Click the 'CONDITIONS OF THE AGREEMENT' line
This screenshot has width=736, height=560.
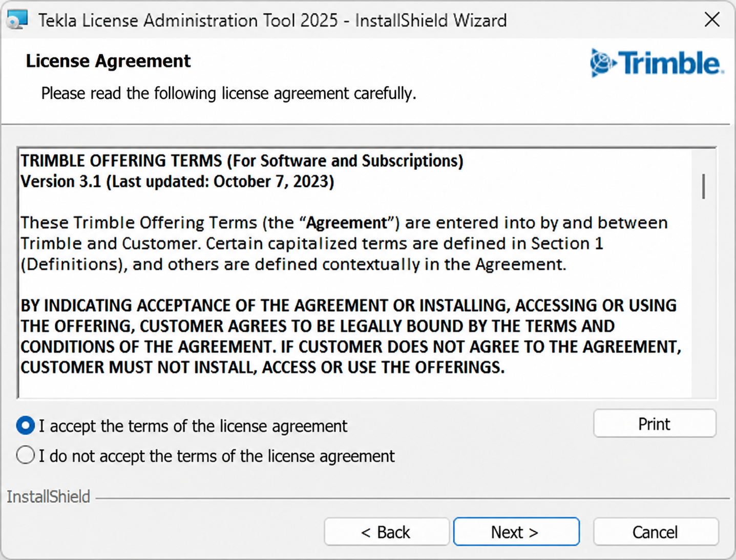click(351, 347)
